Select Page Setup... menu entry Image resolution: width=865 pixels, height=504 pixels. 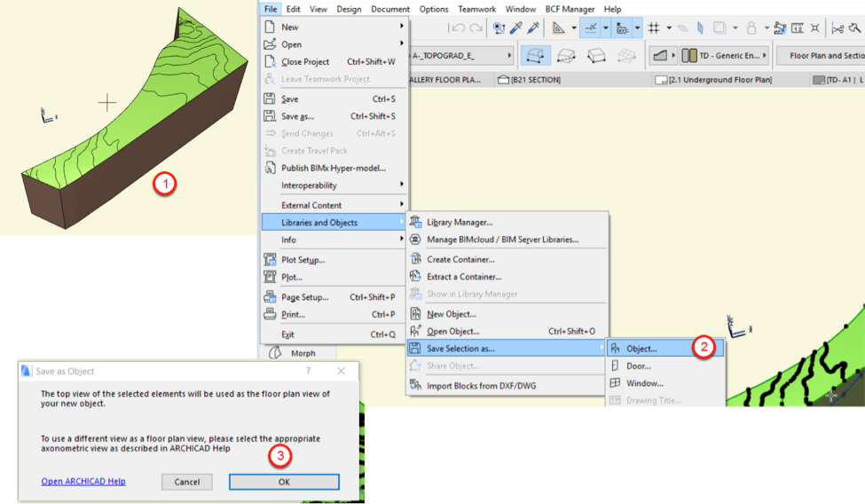[334, 297]
